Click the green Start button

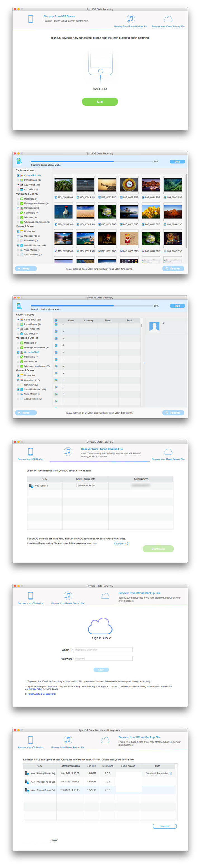click(100, 101)
